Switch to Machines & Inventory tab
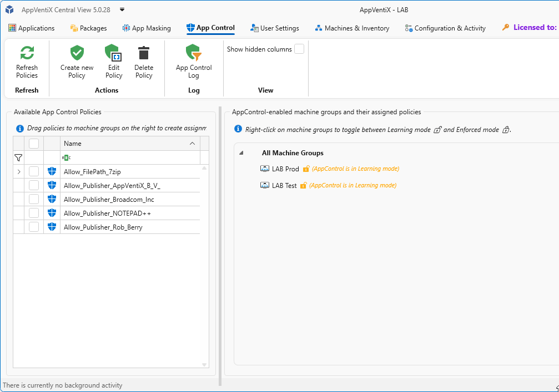This screenshot has width=559, height=392. pos(352,28)
